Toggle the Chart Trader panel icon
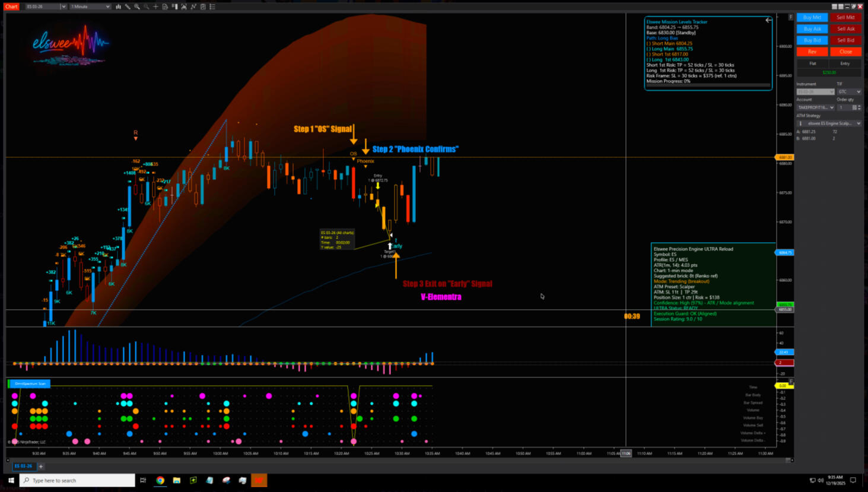Viewport: 868px width, 492px height. coord(174,7)
